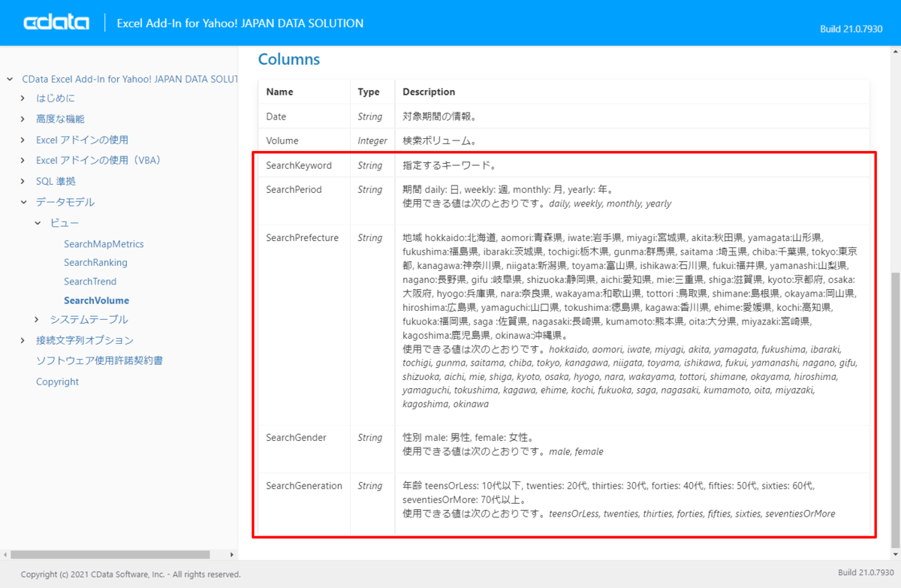Open the Copyright page

pos(57,381)
